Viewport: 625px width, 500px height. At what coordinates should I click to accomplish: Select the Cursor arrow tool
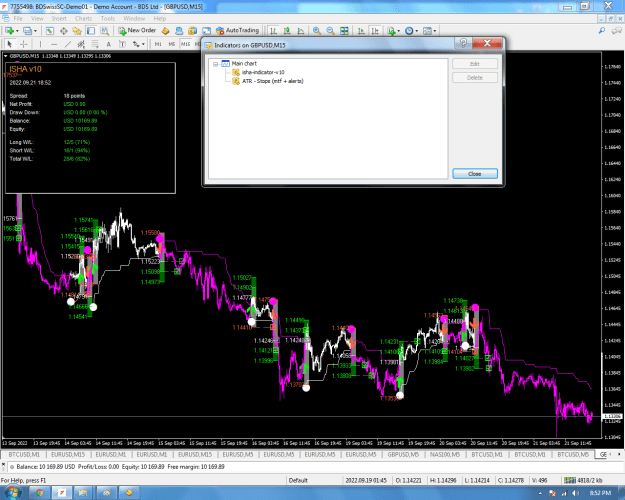(x=10, y=44)
